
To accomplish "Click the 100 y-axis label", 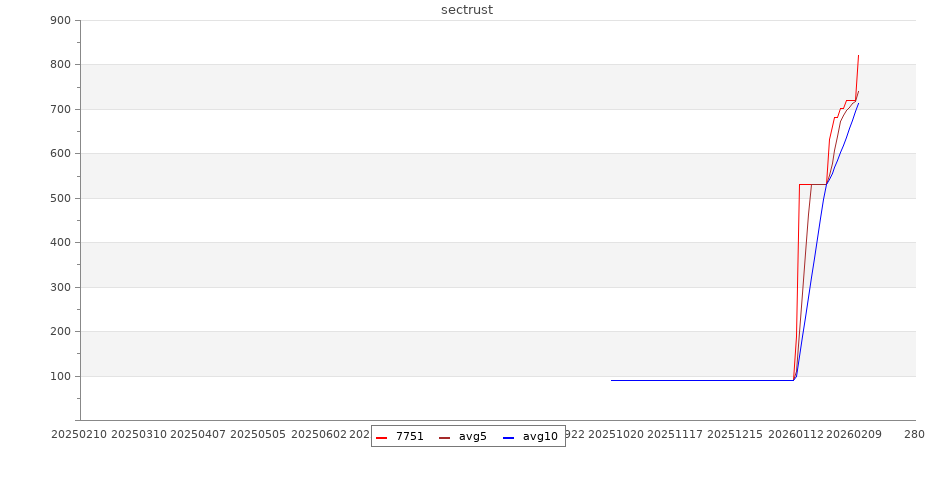I will click(60, 376).
